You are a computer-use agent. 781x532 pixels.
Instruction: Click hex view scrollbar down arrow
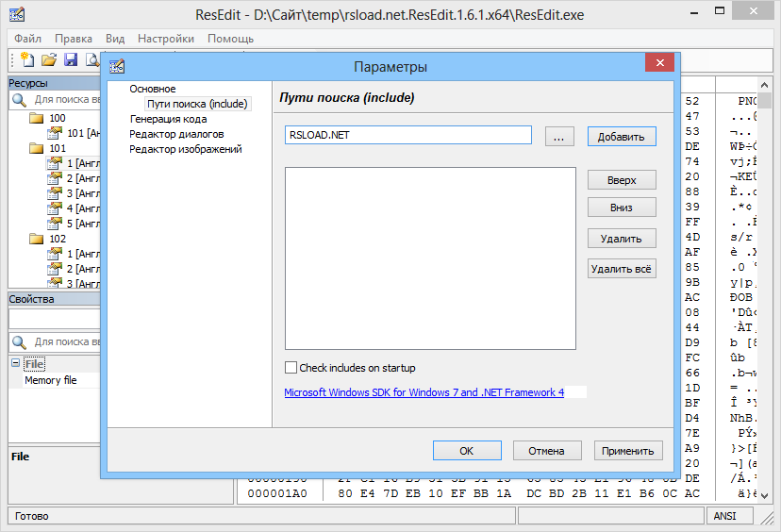[765, 495]
